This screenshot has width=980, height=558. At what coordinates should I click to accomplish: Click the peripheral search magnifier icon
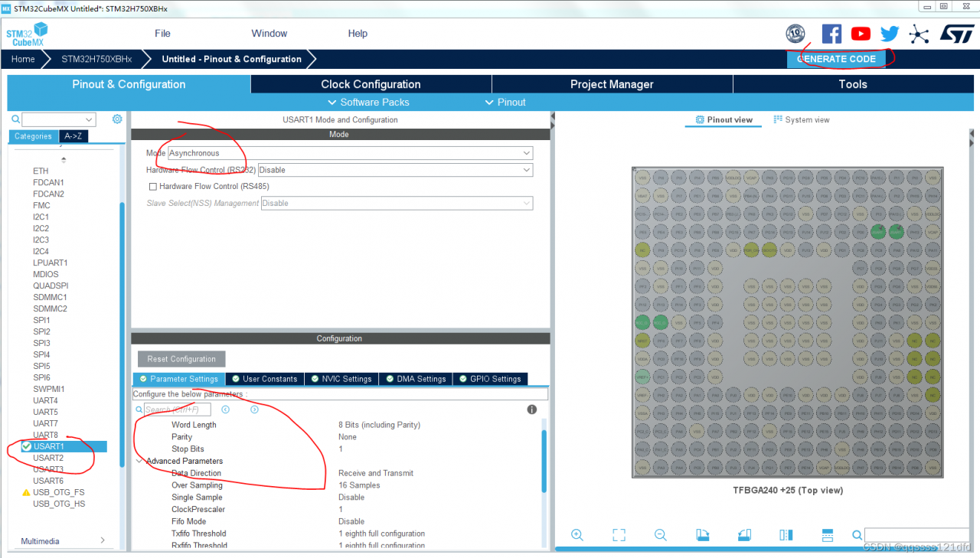[x=15, y=119]
